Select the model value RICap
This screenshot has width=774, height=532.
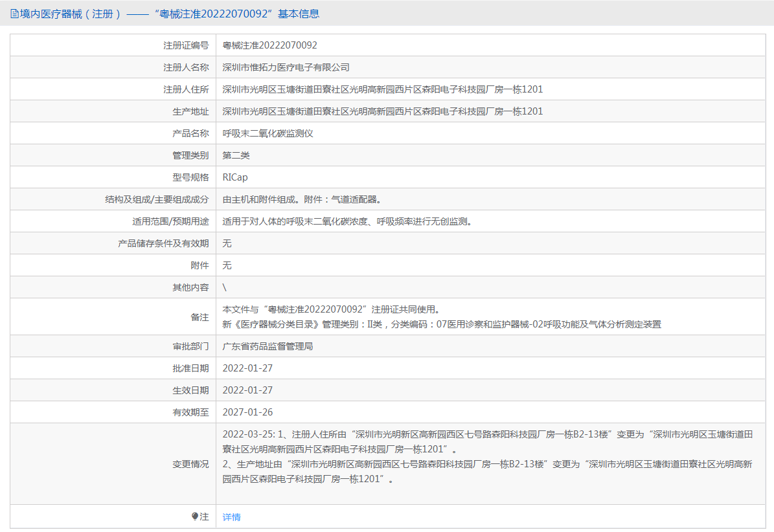pos(235,177)
